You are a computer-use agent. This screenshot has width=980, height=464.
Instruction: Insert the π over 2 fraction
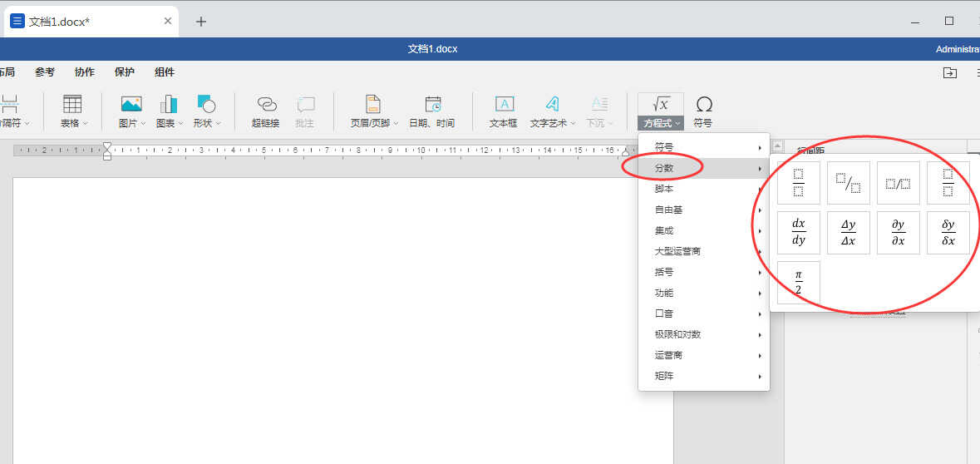798,283
